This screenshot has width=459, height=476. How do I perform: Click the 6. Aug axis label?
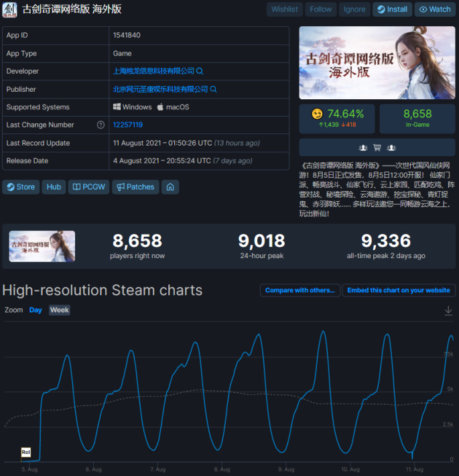coord(93,469)
